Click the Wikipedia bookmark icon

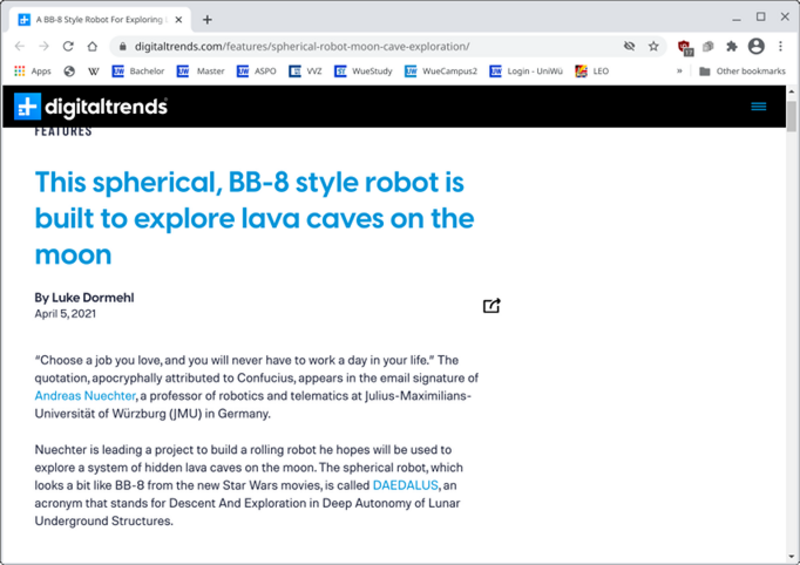point(93,71)
